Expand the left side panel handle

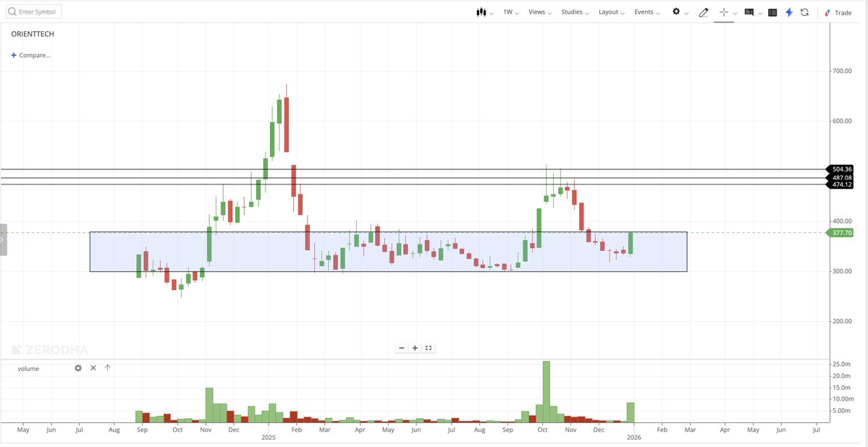pos(4,239)
